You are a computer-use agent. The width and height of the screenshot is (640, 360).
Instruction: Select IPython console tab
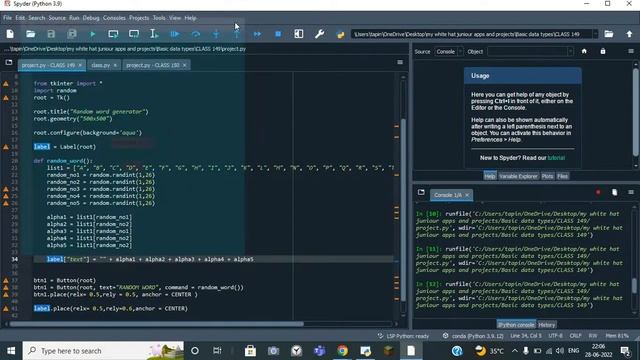coord(516,325)
